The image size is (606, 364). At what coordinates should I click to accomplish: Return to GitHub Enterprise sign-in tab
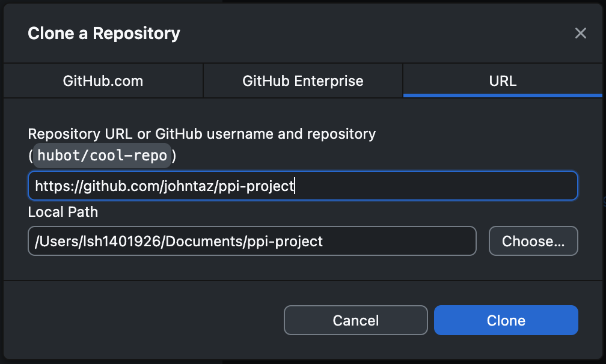(302, 80)
